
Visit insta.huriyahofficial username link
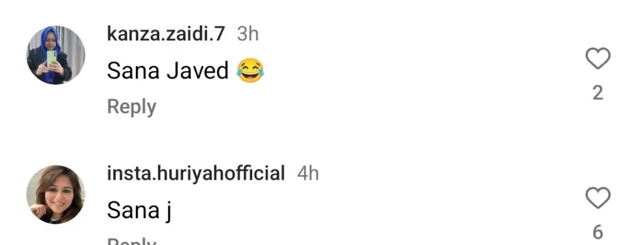point(196,173)
